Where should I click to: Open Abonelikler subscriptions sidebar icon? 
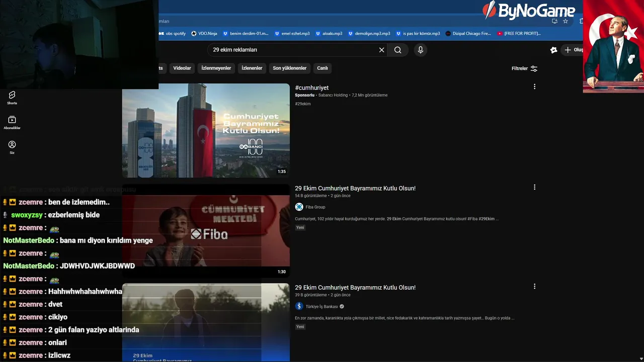coord(12,123)
